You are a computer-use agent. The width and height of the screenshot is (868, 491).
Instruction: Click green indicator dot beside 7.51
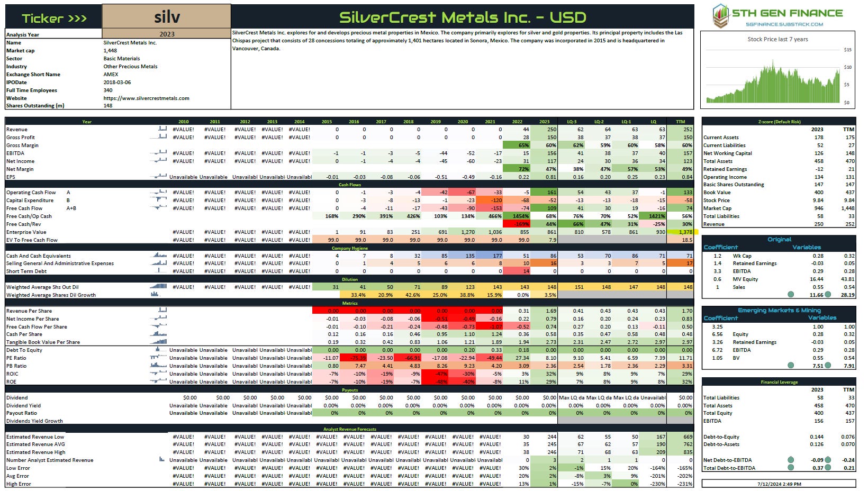click(791, 365)
